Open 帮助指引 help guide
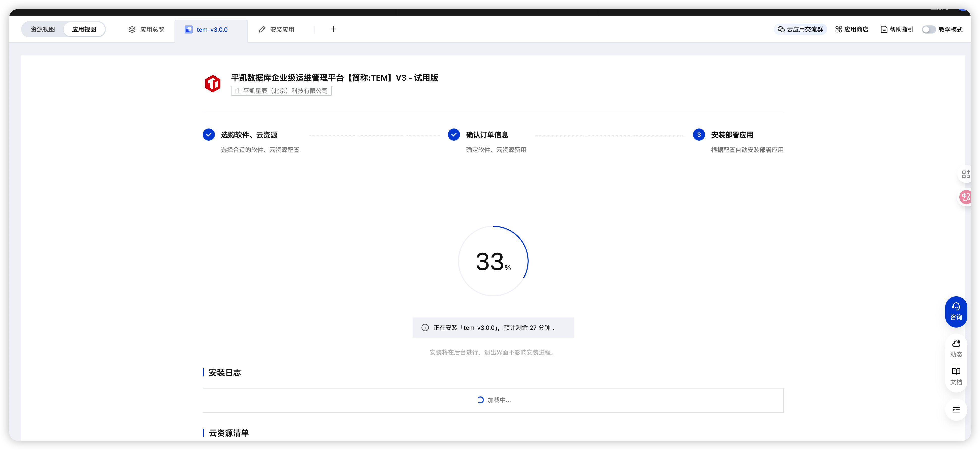 click(897, 29)
